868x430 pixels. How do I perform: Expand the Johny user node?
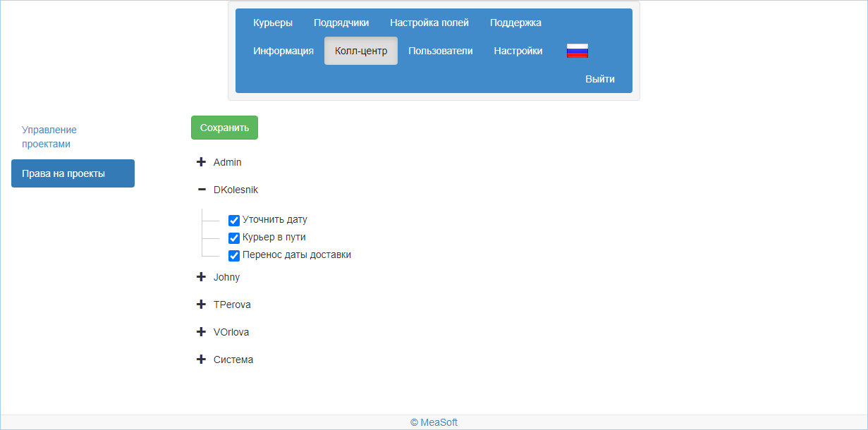pyautogui.click(x=201, y=277)
